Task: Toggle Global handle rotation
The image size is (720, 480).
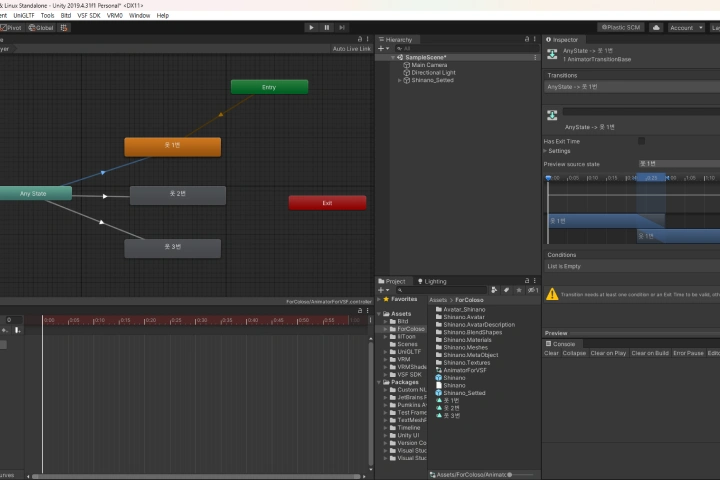Action: (x=41, y=28)
